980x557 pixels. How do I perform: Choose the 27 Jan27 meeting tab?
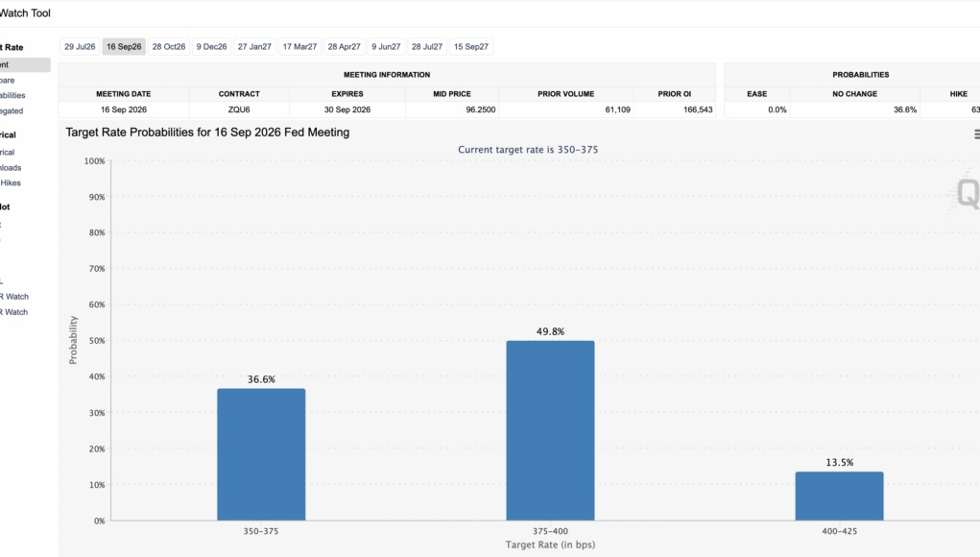(x=254, y=47)
